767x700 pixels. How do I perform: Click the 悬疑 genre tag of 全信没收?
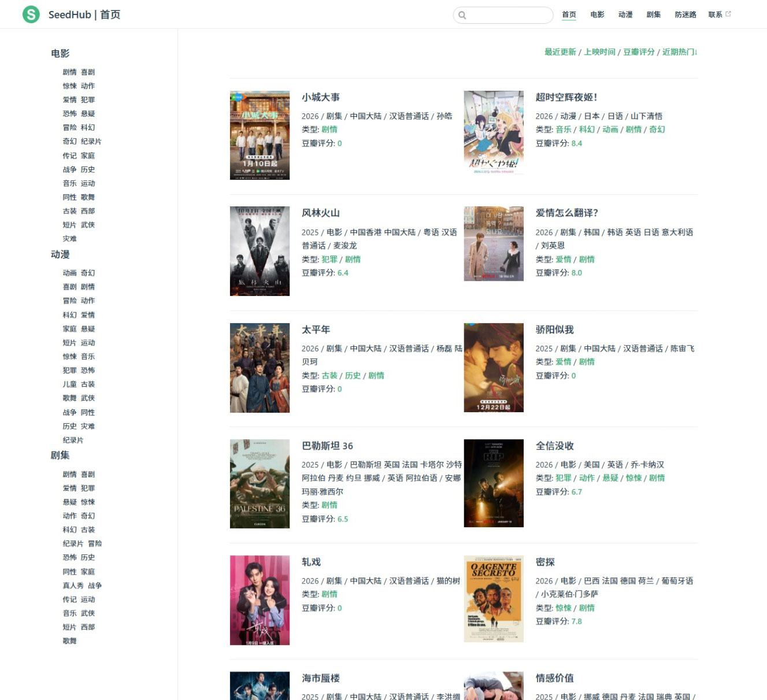click(610, 478)
